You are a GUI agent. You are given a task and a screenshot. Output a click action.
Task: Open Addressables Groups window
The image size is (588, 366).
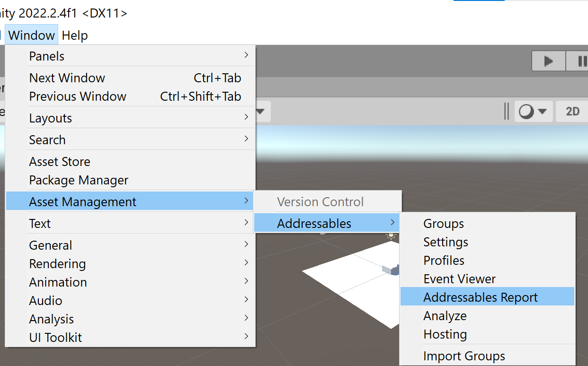click(444, 224)
